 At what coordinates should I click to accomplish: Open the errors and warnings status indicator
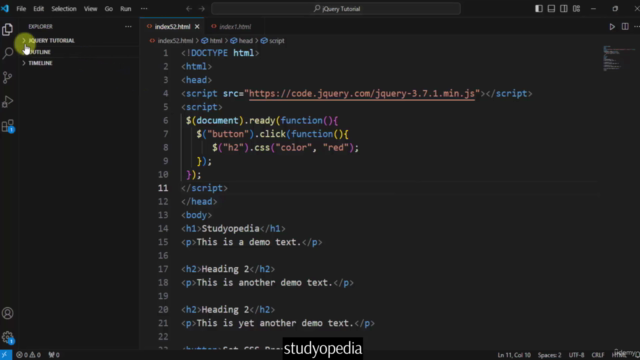click(28, 355)
